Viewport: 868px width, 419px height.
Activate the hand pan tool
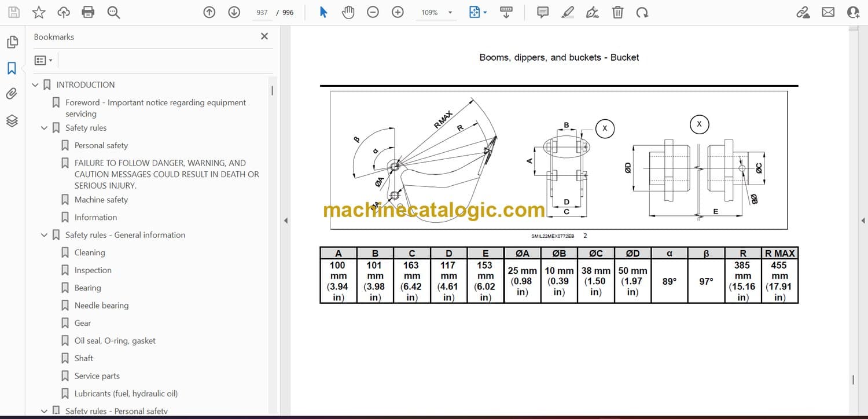point(348,12)
